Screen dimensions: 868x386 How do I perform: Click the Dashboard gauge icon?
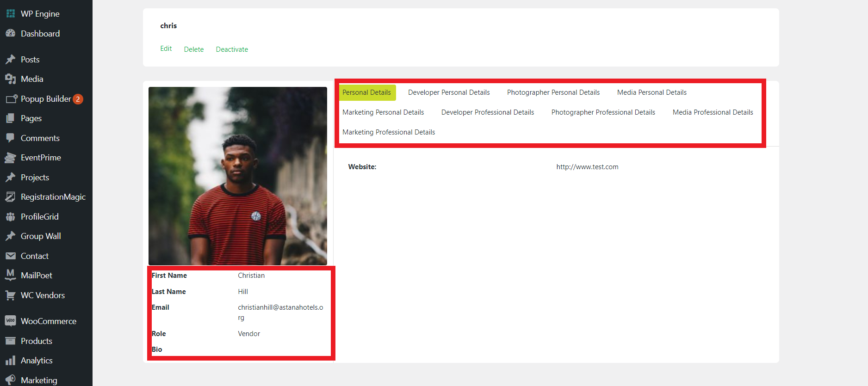[x=10, y=33]
